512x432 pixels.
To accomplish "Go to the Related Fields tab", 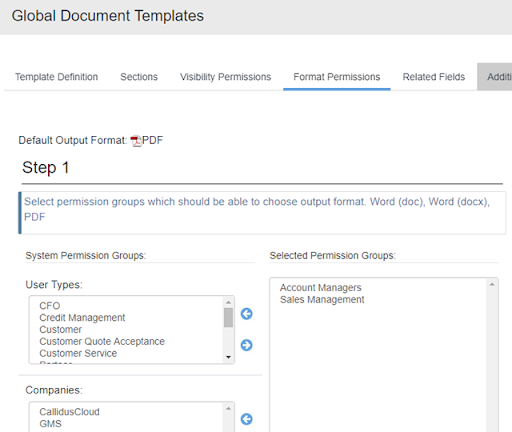I will coord(434,77).
